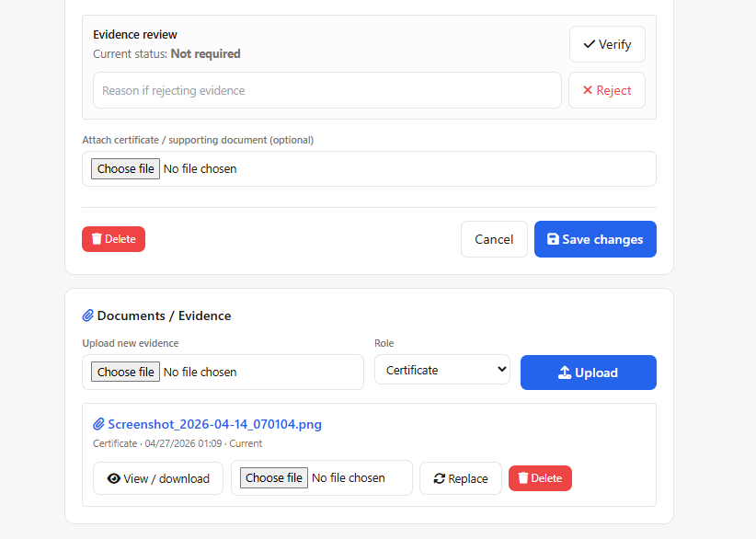Click the Verify evidence button

(x=607, y=44)
